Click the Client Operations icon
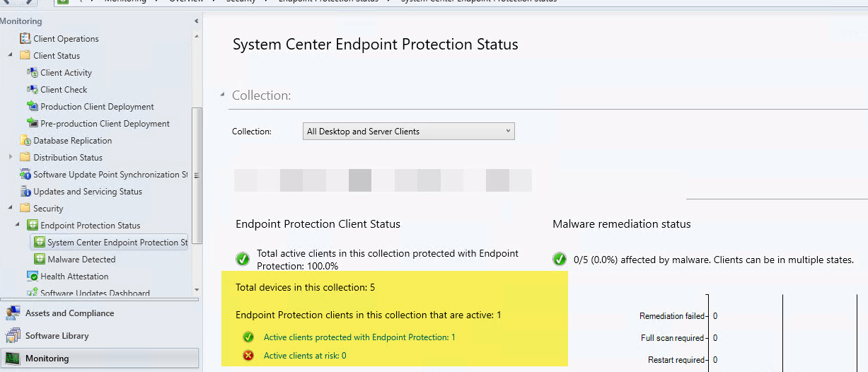This screenshot has width=868, height=372. pos(25,39)
